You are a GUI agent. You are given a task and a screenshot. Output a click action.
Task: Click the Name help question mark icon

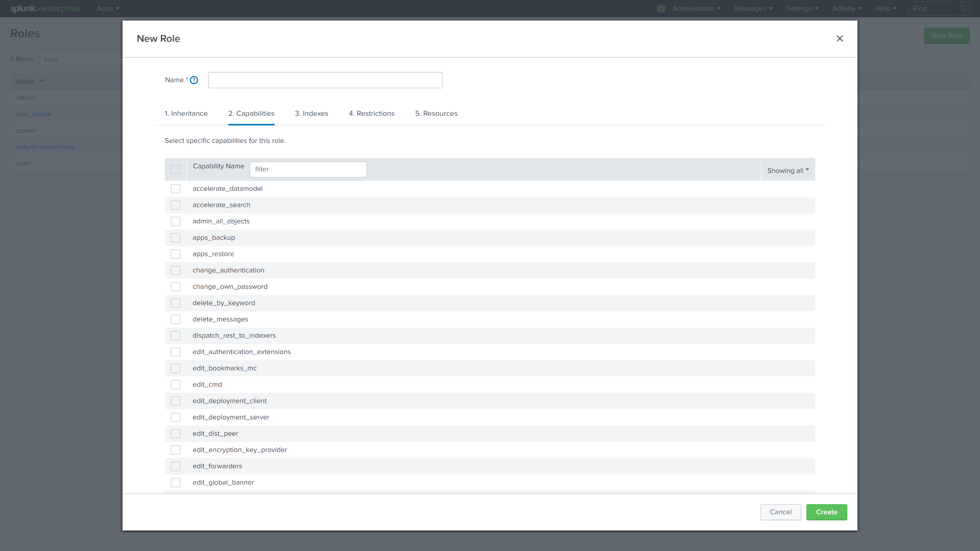click(194, 80)
